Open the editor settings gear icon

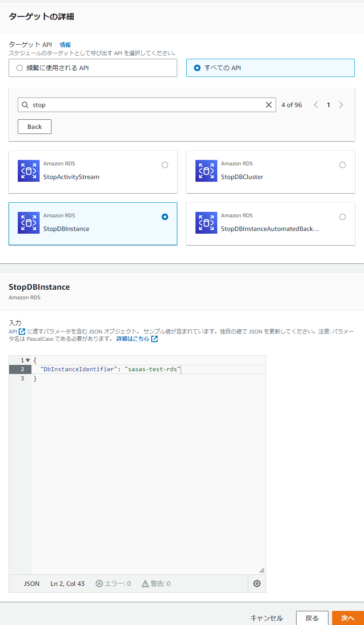257,584
